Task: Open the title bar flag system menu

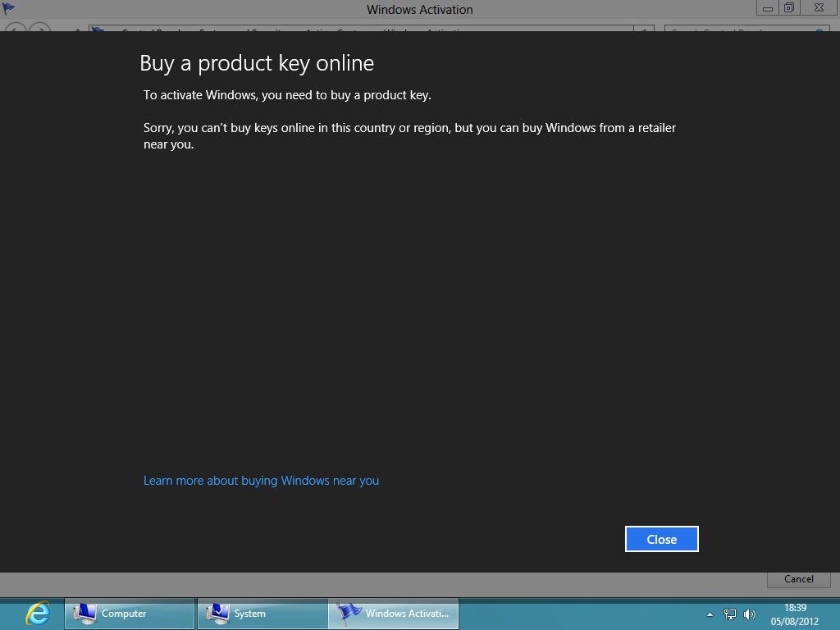Action: [9, 9]
